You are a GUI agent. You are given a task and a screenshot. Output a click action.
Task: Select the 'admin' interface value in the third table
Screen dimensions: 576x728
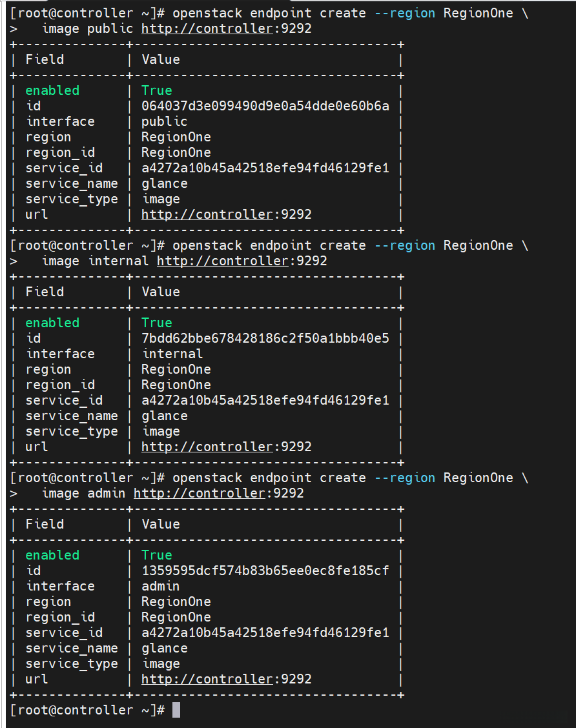tap(161, 586)
